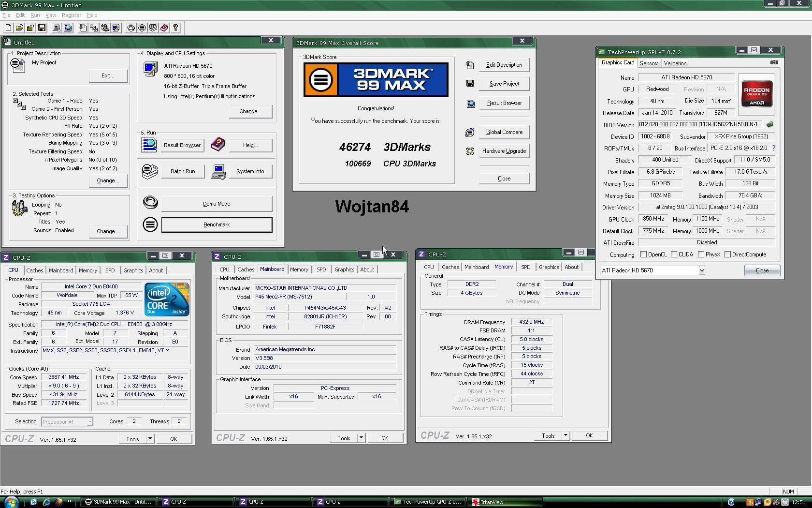Click the New project toolbar icon
The width and height of the screenshot is (812, 508).
point(9,28)
